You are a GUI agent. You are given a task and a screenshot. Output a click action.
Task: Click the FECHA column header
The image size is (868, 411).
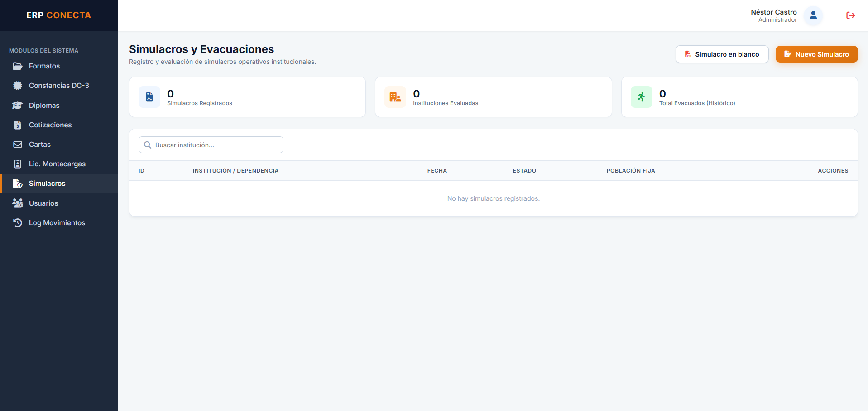(437, 171)
